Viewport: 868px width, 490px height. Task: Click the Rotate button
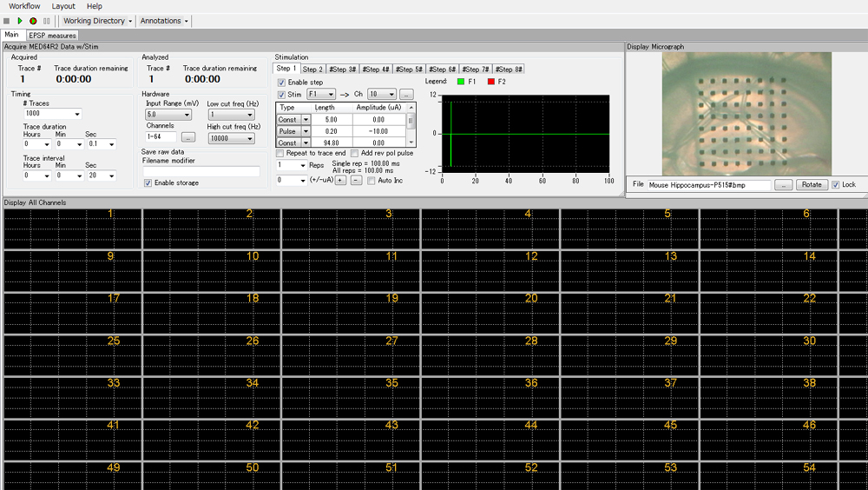[812, 185]
